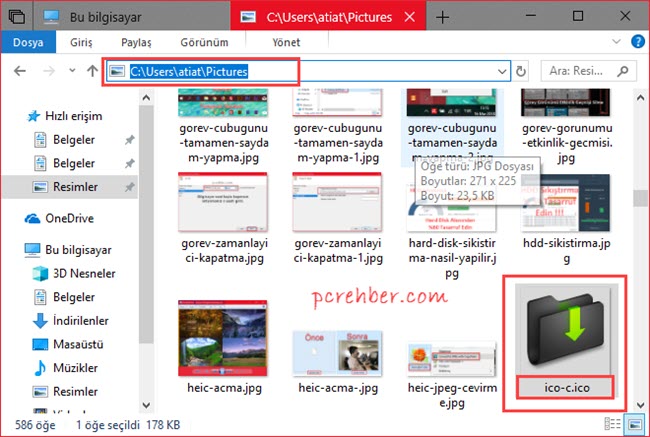The width and height of the screenshot is (650, 437).
Task: Select Bu bilgisayar in navigation pane
Action: (78, 250)
